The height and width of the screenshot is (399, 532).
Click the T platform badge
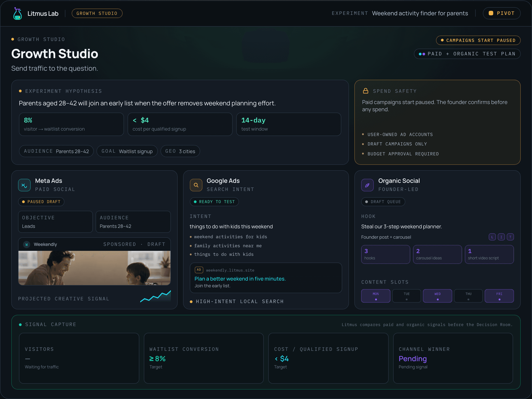pos(510,237)
